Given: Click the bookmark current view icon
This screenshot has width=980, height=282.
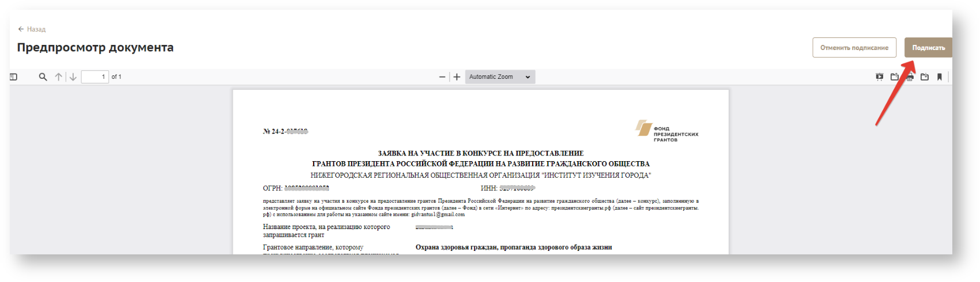Looking at the screenshot, I should (x=940, y=77).
